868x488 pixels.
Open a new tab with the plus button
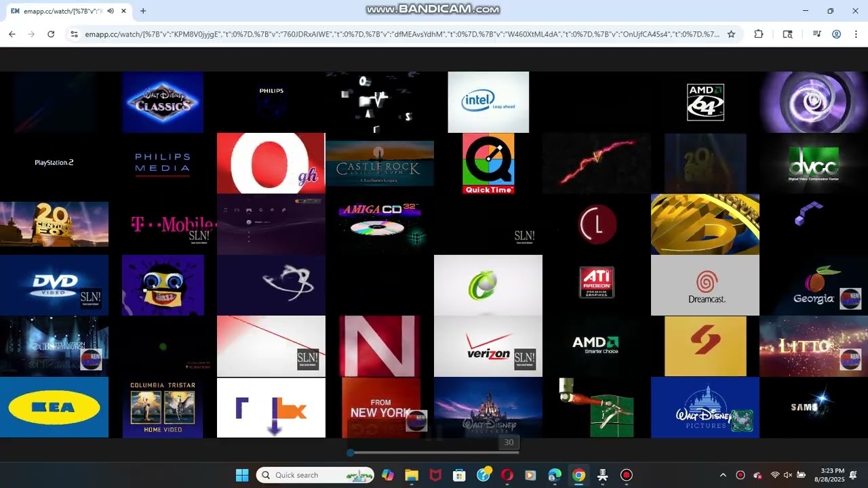point(143,11)
